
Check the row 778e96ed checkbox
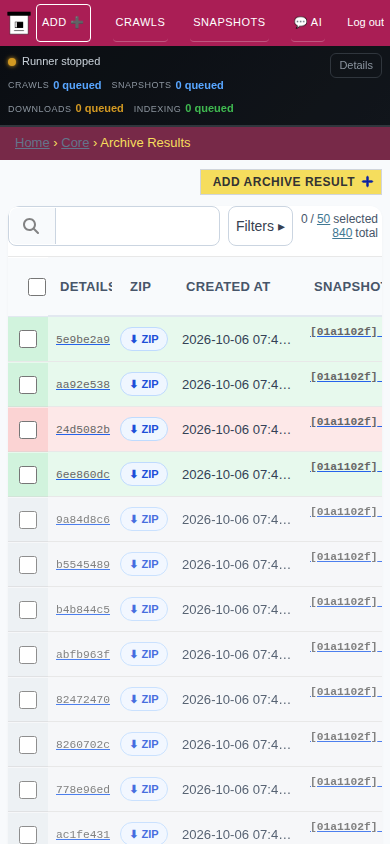point(28,790)
